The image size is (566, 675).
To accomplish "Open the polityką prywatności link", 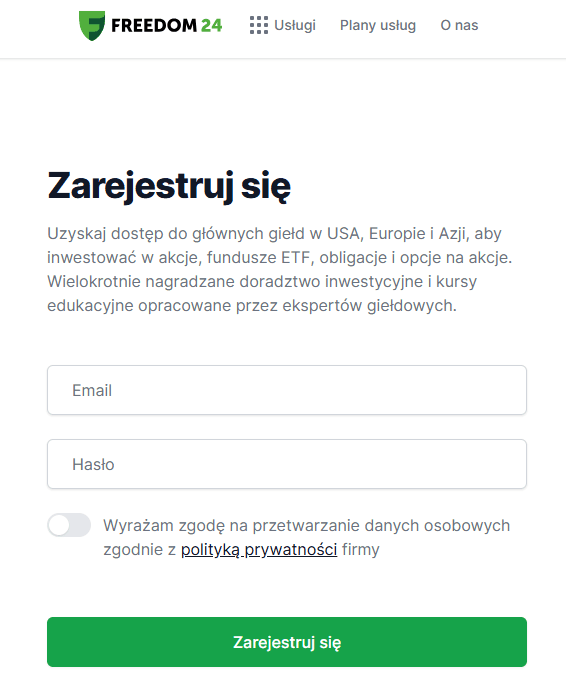I will click(x=259, y=550).
